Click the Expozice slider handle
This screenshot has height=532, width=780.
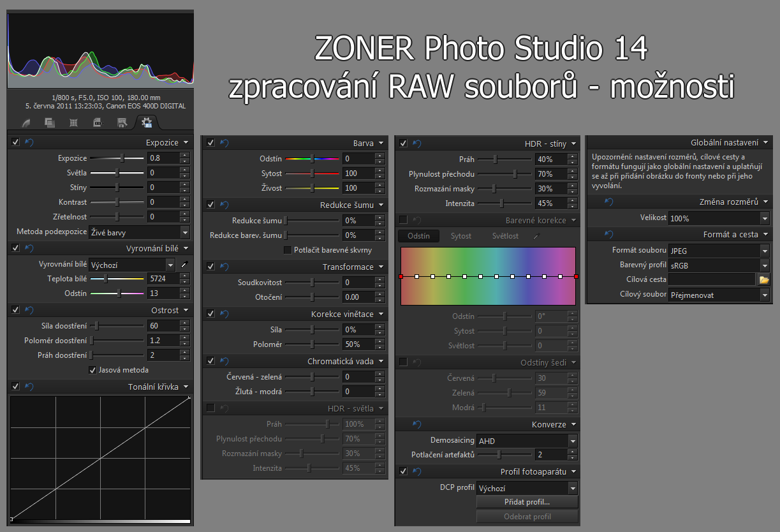tap(122, 158)
